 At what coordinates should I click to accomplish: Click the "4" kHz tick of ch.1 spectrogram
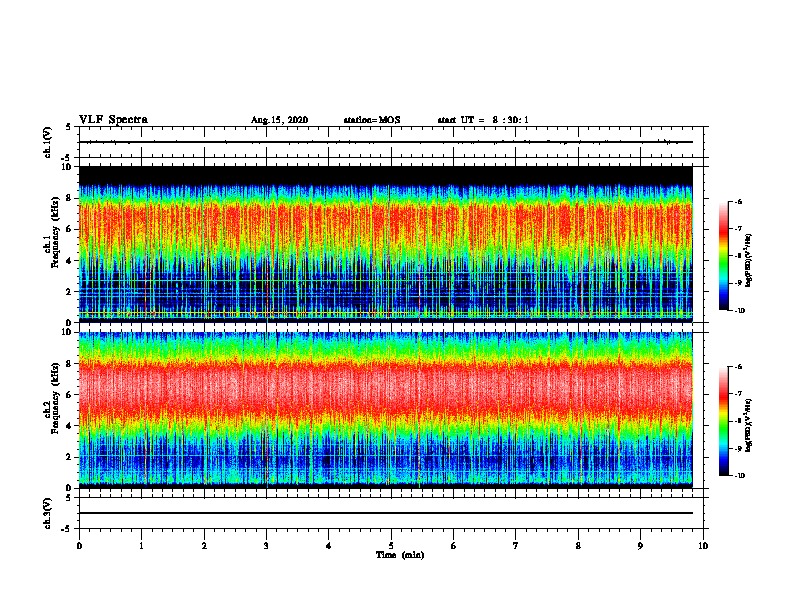tap(69, 261)
